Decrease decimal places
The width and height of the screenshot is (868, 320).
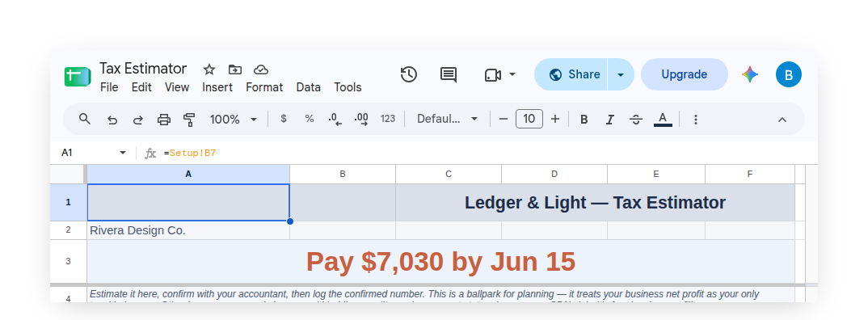(335, 120)
